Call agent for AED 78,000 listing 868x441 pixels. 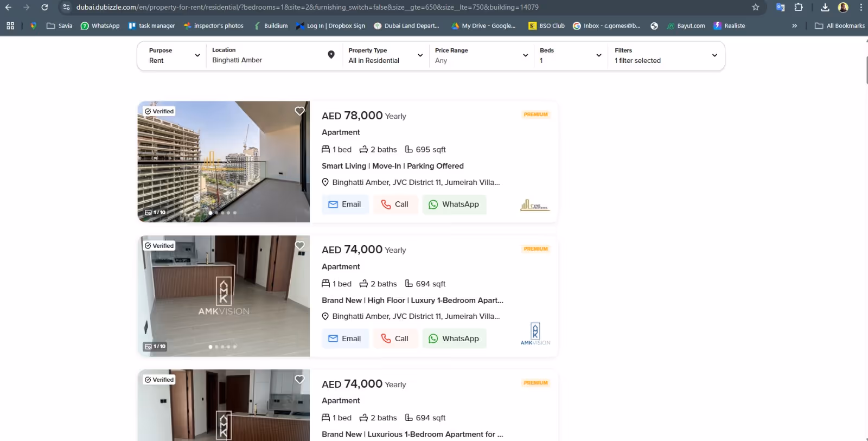395,204
